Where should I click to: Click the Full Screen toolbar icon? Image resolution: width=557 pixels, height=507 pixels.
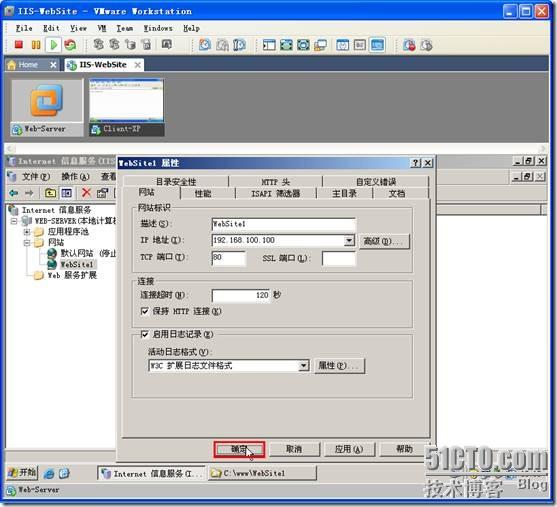[x=286, y=45]
